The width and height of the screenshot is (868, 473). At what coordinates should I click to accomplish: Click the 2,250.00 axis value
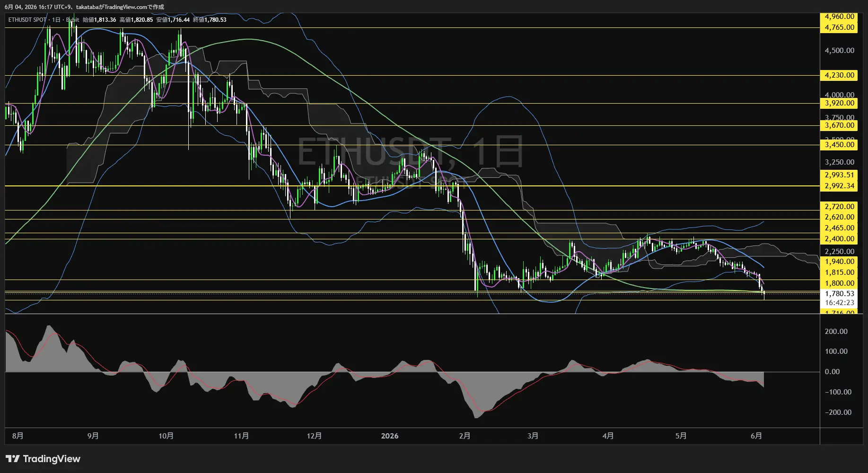tap(840, 252)
